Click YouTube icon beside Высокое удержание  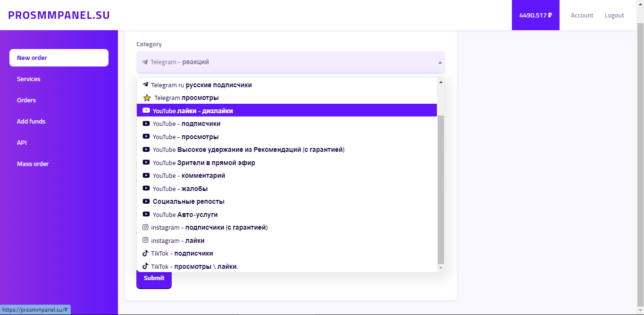(x=146, y=149)
